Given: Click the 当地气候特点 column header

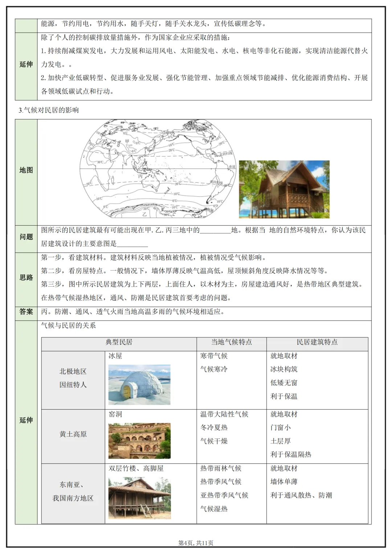Looking at the screenshot, I should [232, 342].
